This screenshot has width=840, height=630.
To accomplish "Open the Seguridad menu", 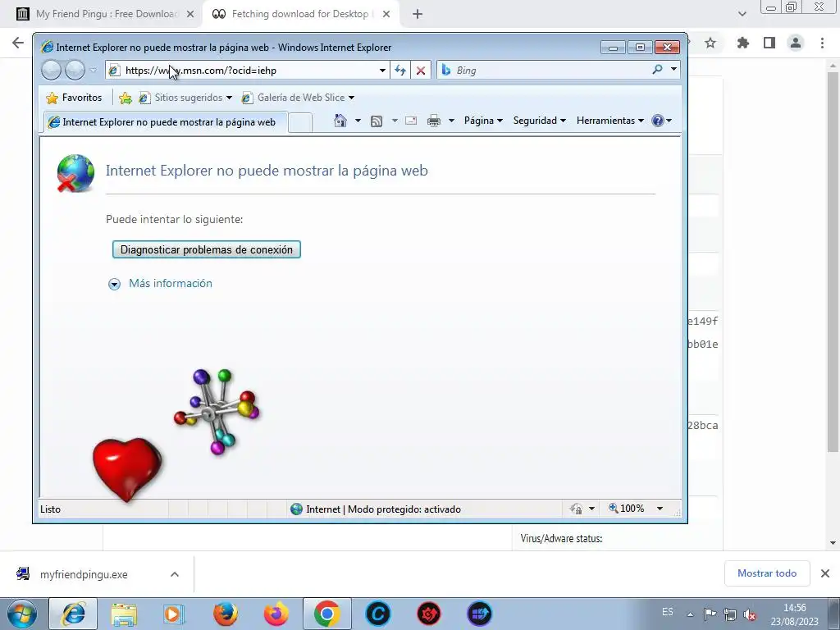I will coord(540,121).
